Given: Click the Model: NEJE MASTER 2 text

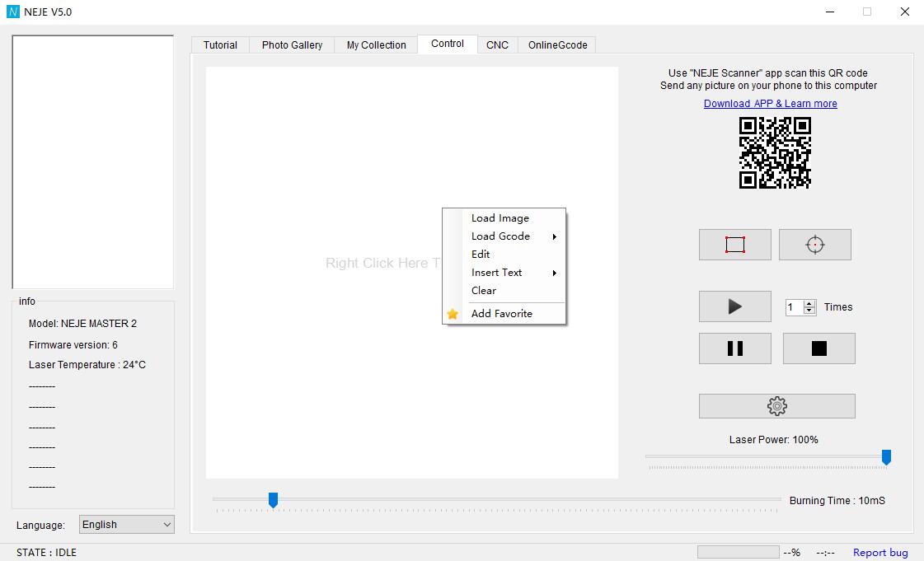Looking at the screenshot, I should tap(82, 323).
